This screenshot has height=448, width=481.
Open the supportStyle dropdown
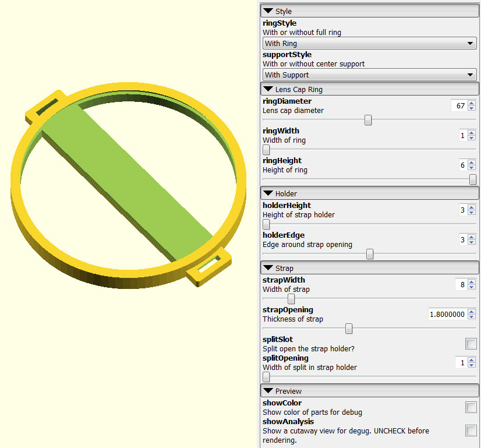coord(369,75)
